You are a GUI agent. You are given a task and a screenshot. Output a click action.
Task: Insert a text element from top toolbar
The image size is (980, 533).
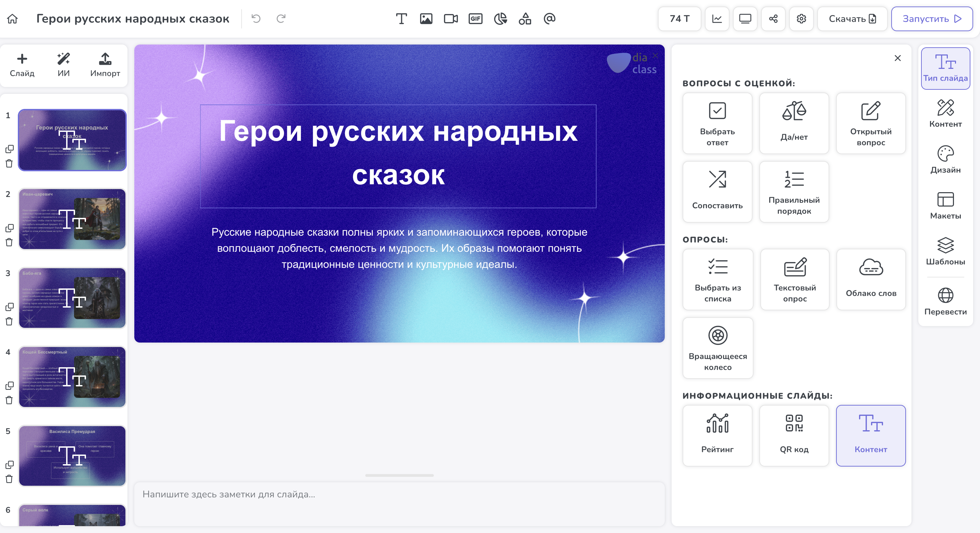coord(401,18)
